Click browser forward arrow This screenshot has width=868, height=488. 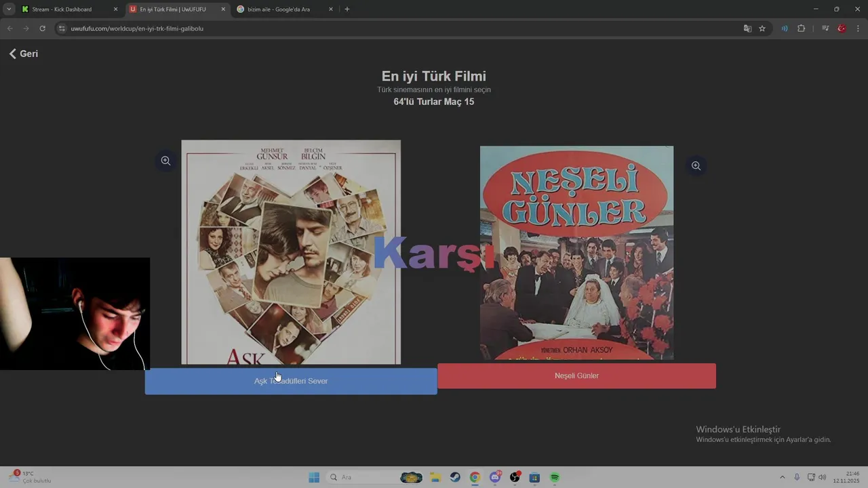[26, 28]
